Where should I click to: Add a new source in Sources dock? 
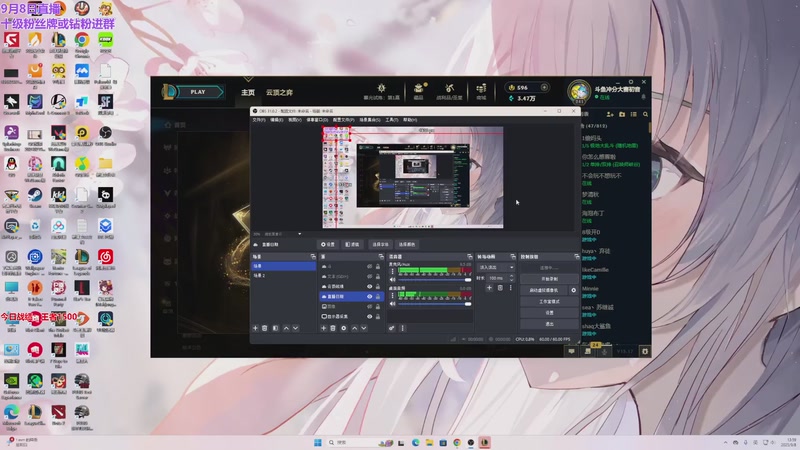pos(323,328)
